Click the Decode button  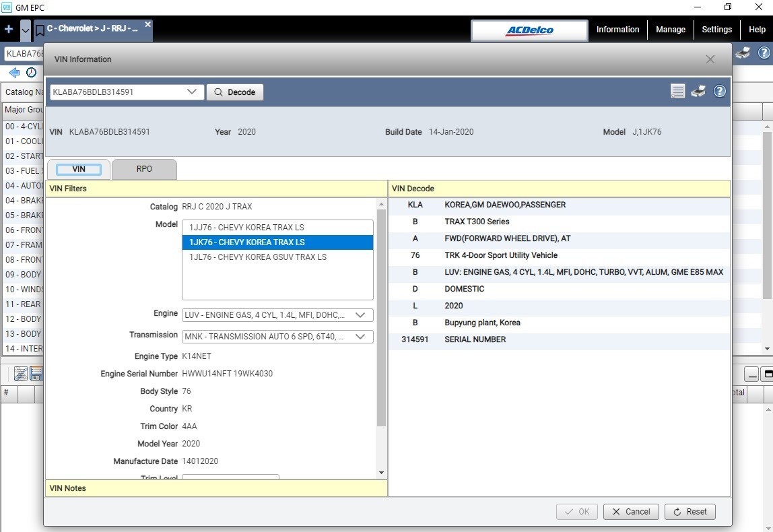click(x=234, y=92)
